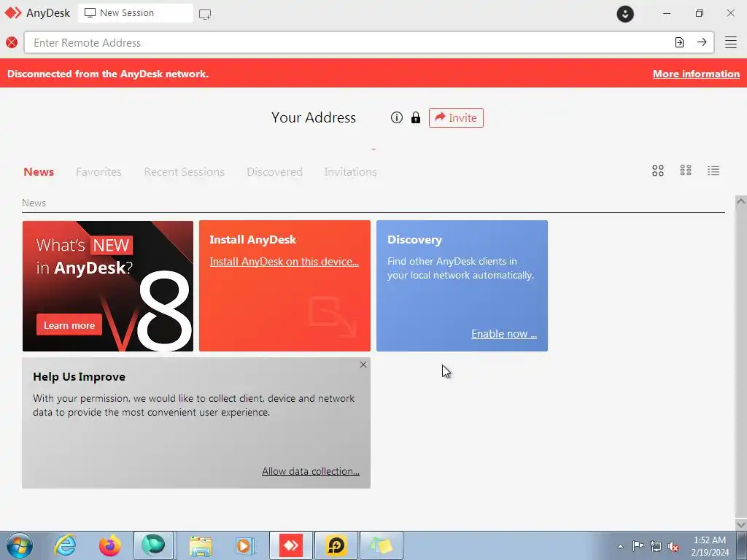Screen dimensions: 747x560
Task: Open the hamburger main menu
Action: pos(731,42)
